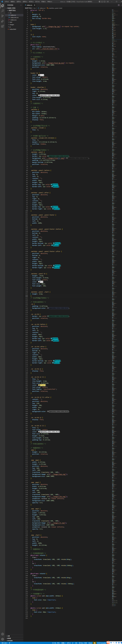Viewport: 122px width, 644px height.
Task: Click SCSS Formatter in status bar
Action: coord(101,643)
